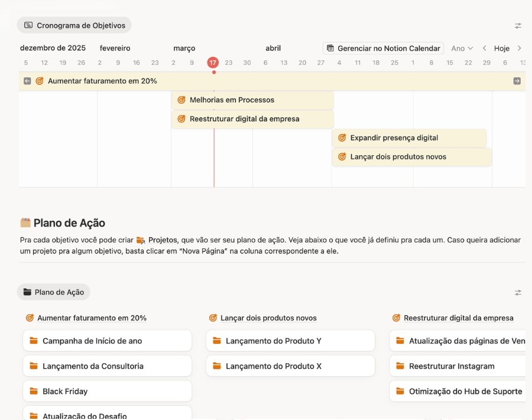
Task: Open Plano de Ação view settings icon
Action: tap(518, 292)
